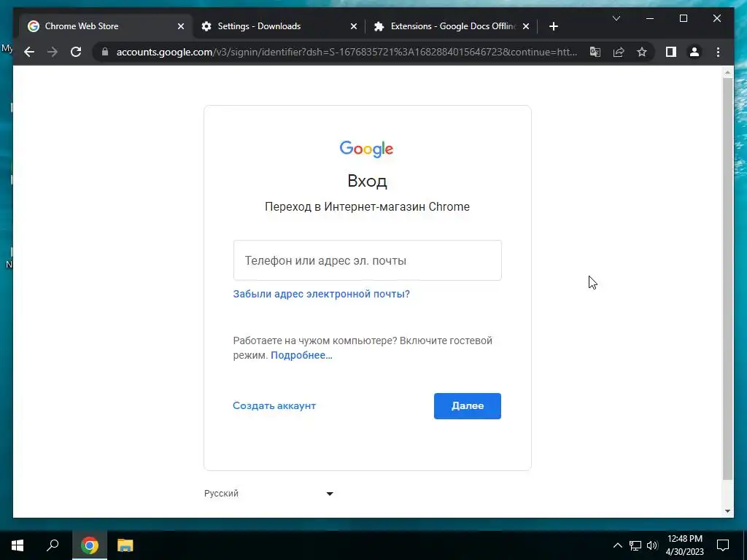Viewport: 747px width, 560px height.
Task: Open the 'Подробнее…' guest mode link
Action: click(301, 355)
